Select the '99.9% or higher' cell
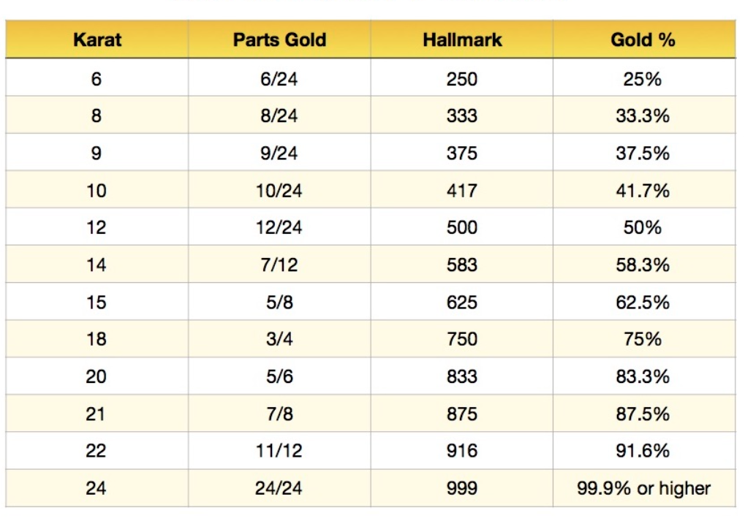The height and width of the screenshot is (532, 756). coord(644,488)
